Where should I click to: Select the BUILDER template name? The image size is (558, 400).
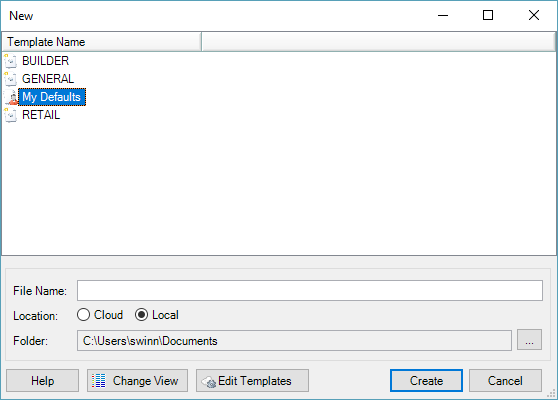click(x=46, y=61)
